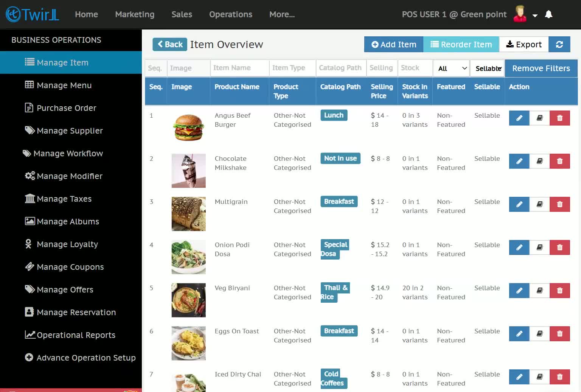Open the Featured filter dropdown showing All
The image size is (581, 392).
tap(451, 68)
